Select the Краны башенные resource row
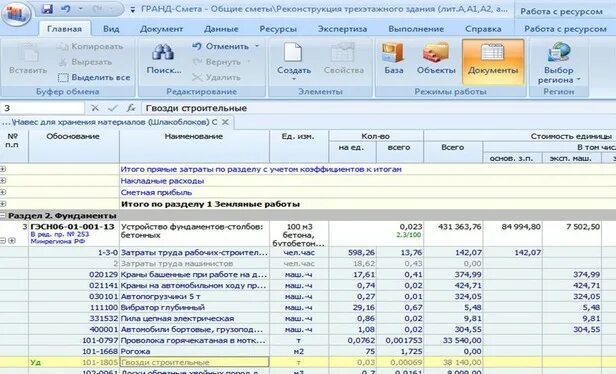This screenshot has height=374, width=616. (x=308, y=275)
